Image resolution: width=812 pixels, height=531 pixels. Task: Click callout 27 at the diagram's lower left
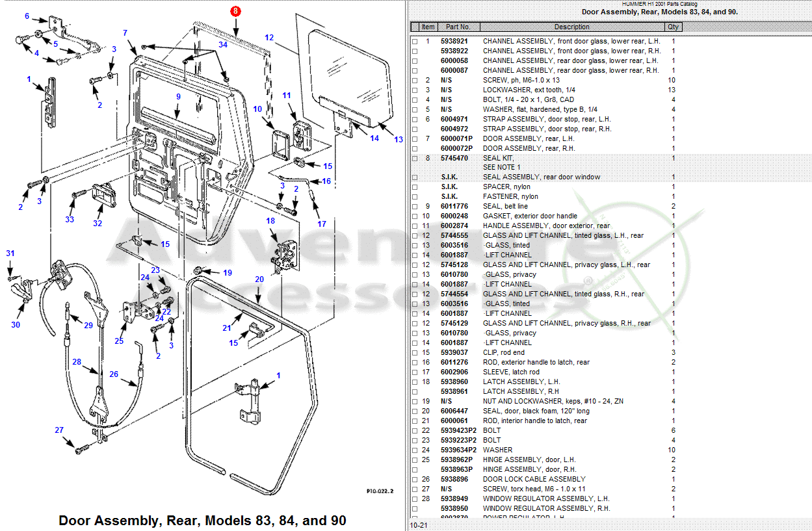click(x=59, y=430)
